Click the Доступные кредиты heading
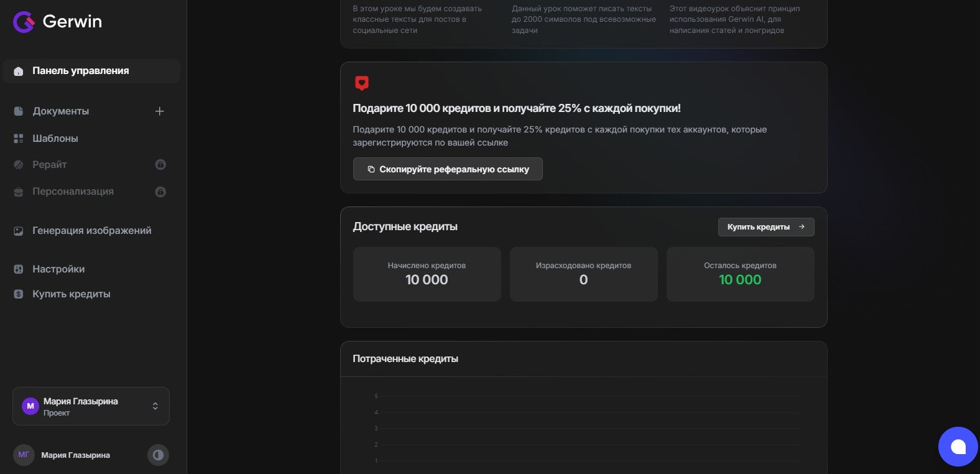The image size is (980, 474). [x=405, y=227]
